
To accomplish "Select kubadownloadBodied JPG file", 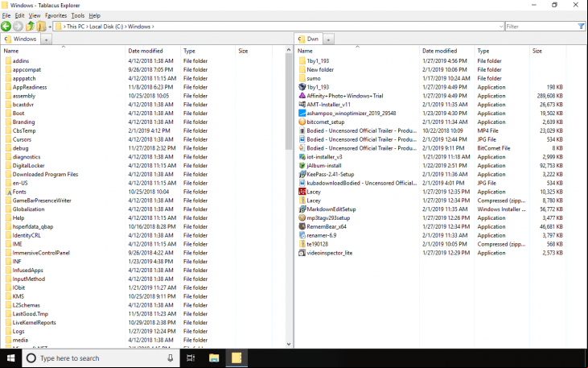I will pos(361,184).
